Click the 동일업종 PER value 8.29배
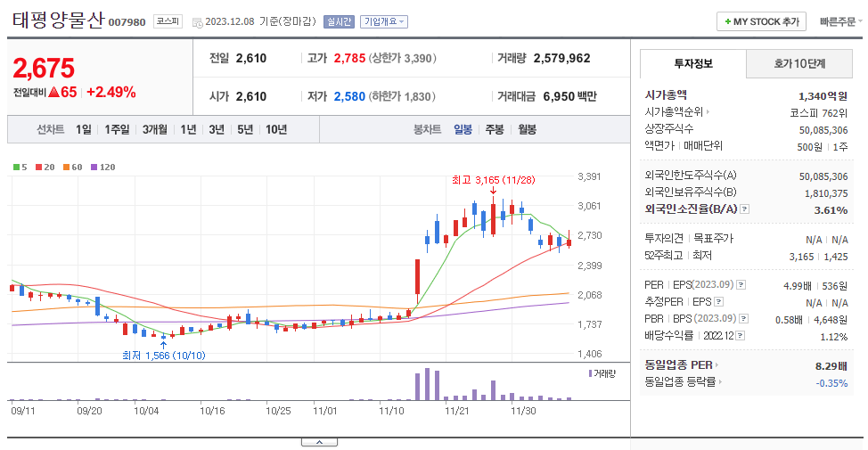The image size is (868, 450). pyautogui.click(x=831, y=366)
